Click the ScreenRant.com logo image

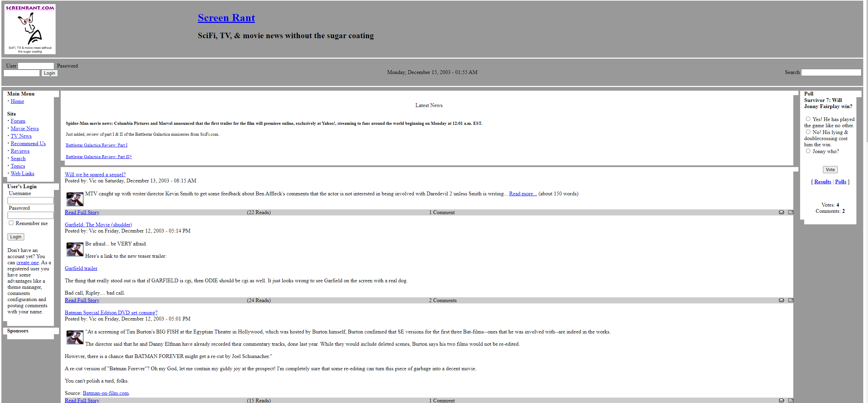(30, 29)
